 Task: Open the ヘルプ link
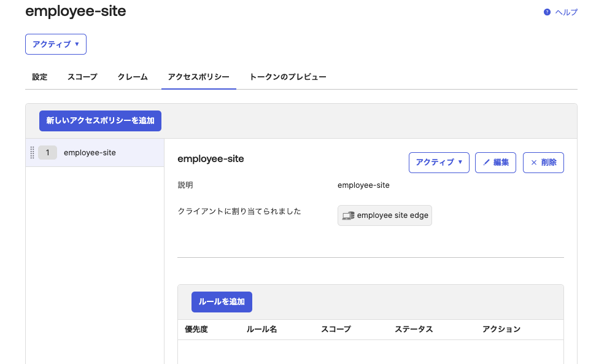(565, 12)
